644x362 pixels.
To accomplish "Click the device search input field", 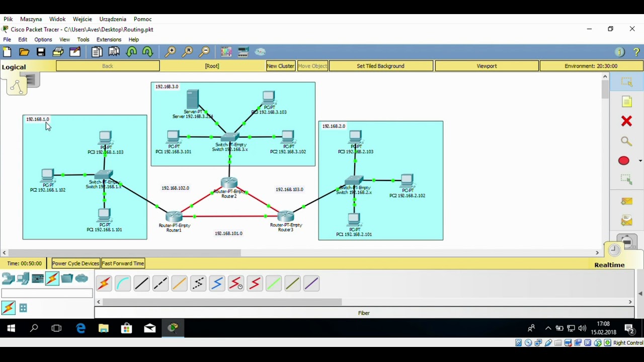I will [x=47, y=293].
